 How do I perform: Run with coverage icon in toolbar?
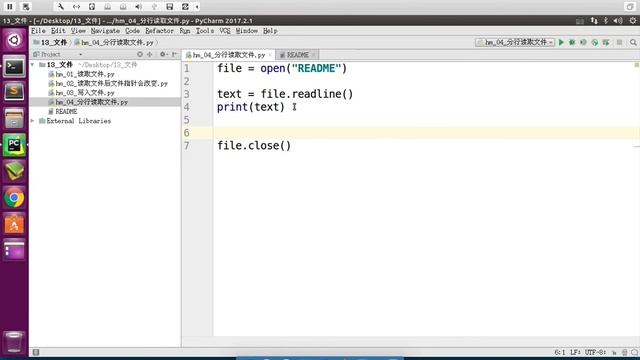583,42
